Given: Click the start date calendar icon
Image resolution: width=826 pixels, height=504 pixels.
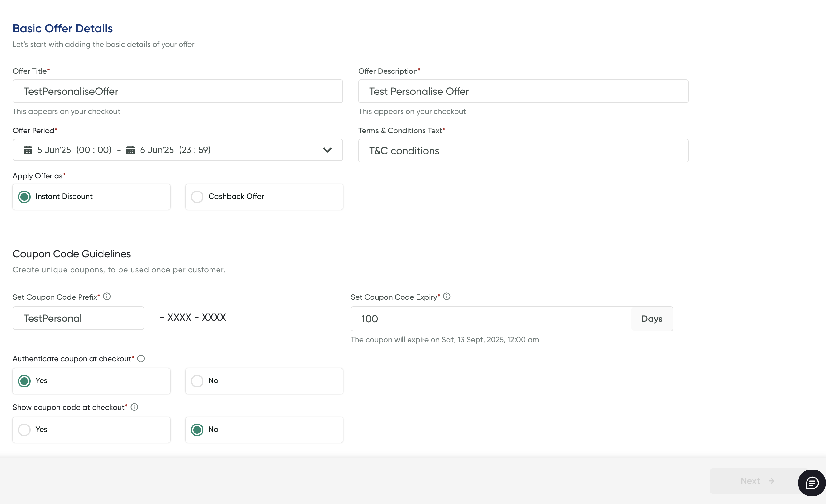Looking at the screenshot, I should tap(28, 150).
